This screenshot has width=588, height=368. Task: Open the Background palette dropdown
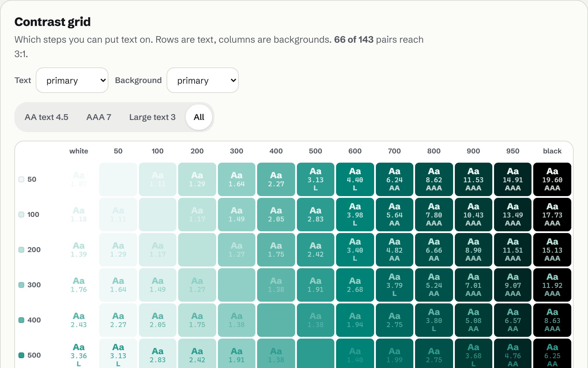point(203,80)
